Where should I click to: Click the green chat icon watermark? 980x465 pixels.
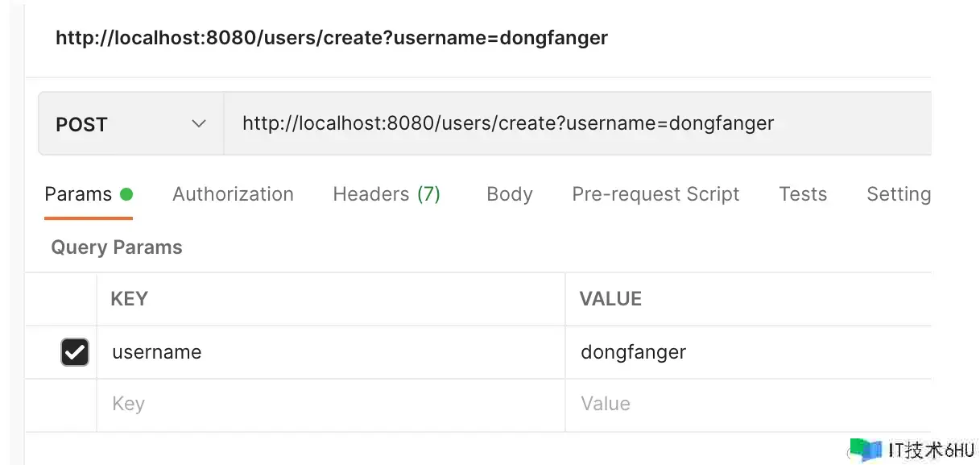click(866, 449)
